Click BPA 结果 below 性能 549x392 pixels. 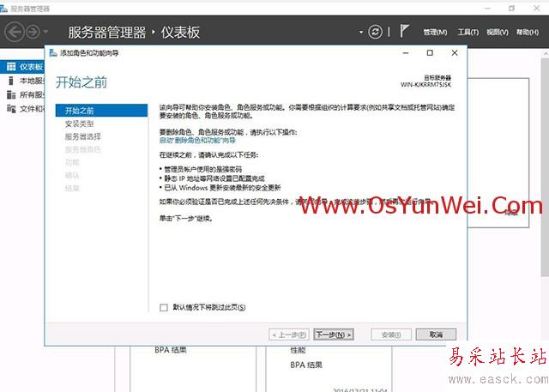[x=306, y=365]
